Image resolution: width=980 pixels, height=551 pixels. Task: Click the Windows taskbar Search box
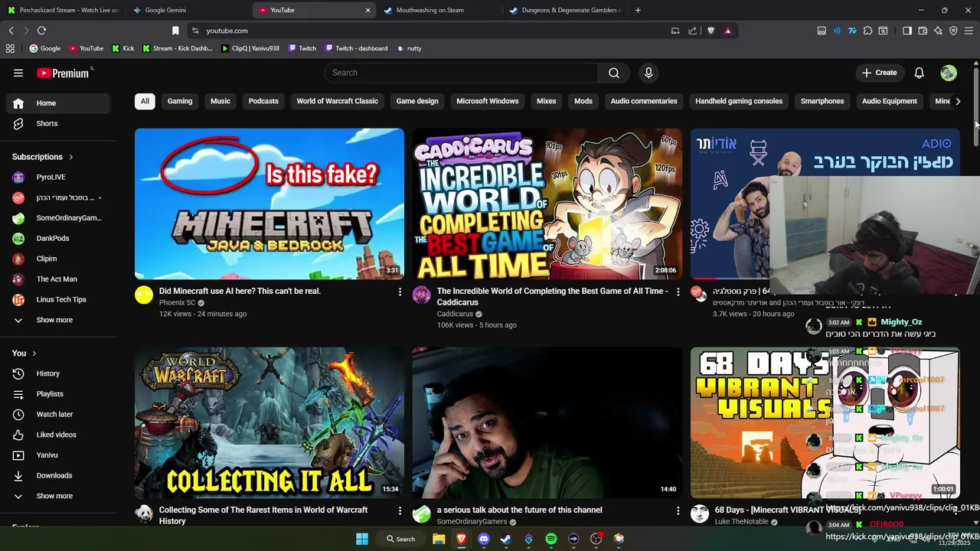[x=400, y=539]
